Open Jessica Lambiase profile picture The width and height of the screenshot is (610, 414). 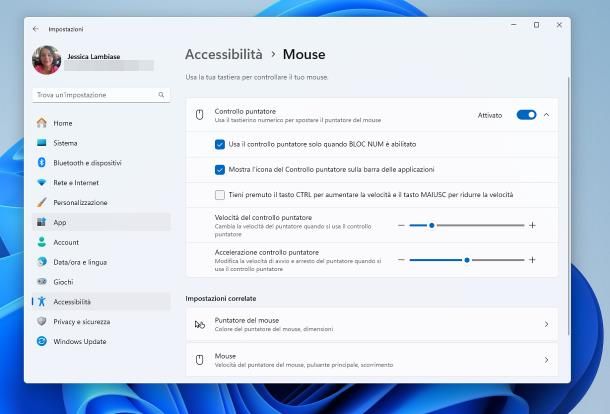[x=47, y=60]
